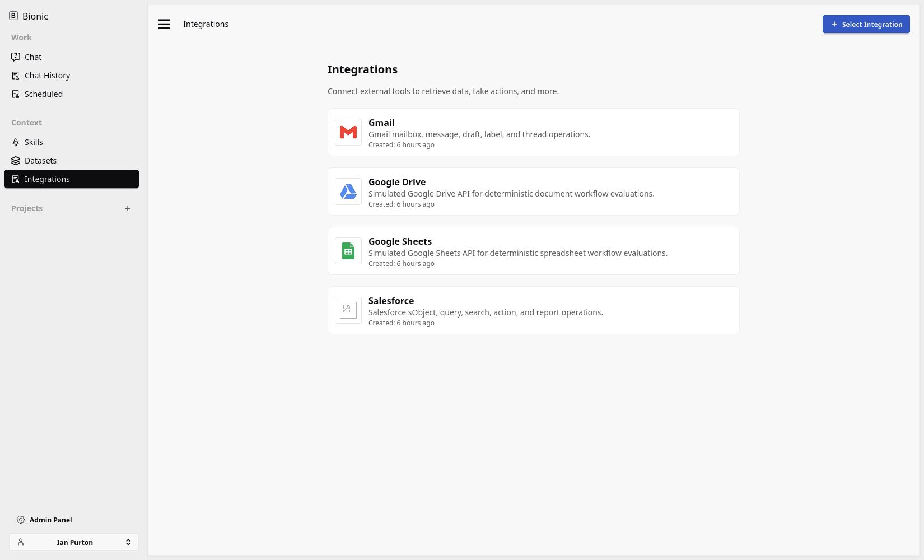Click the Datasets layers icon
The width and height of the screenshot is (924, 560).
coord(16,160)
